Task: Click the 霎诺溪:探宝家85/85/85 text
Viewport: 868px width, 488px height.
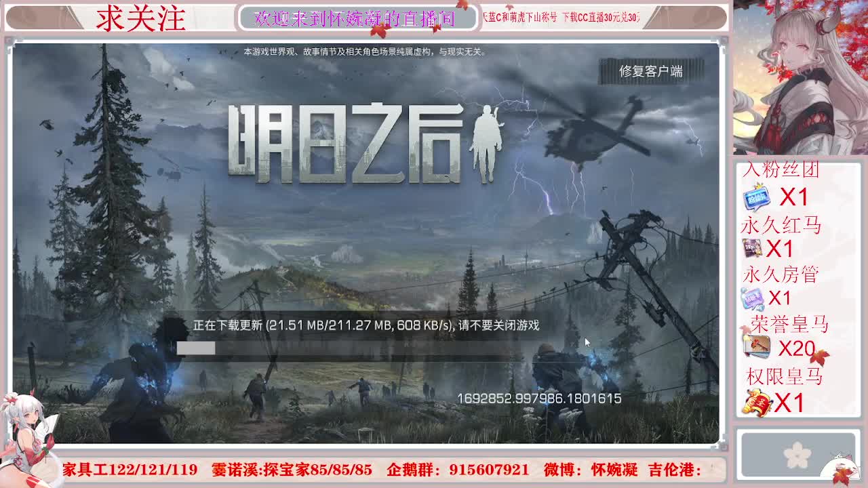Action: [x=292, y=470]
